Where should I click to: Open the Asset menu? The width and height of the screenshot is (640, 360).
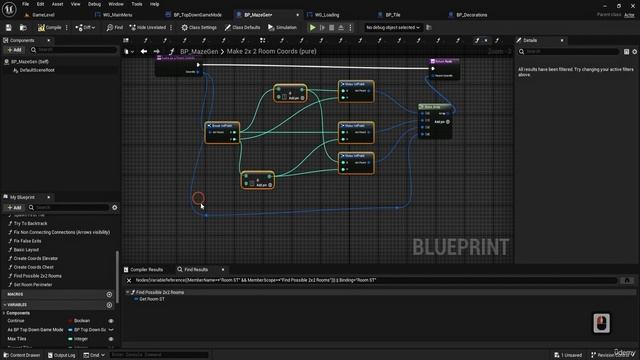(x=58, y=4)
